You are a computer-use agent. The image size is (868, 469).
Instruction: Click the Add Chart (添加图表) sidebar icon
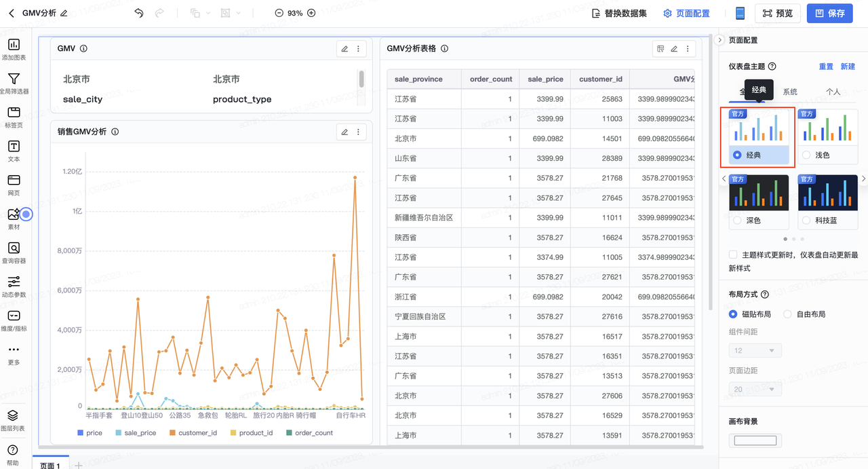[x=14, y=45]
